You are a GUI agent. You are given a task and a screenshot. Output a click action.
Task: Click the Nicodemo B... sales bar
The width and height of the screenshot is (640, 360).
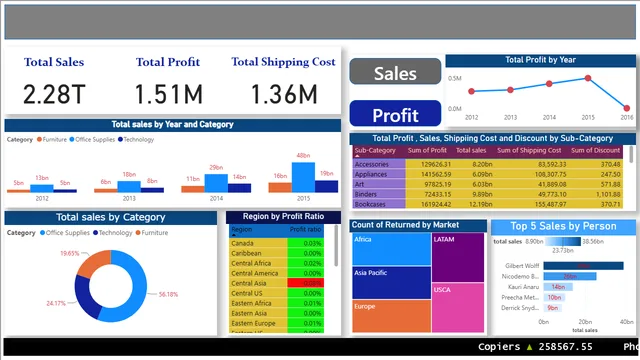pyautogui.click(x=570, y=276)
